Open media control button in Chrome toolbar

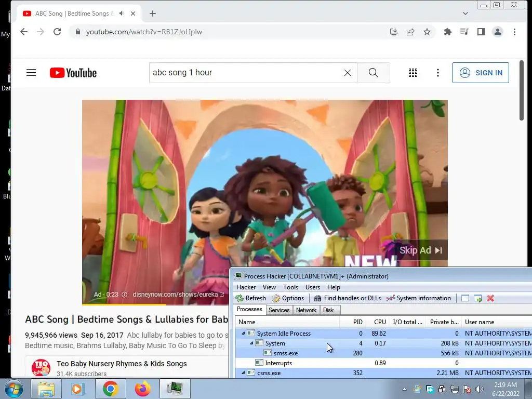click(464, 32)
